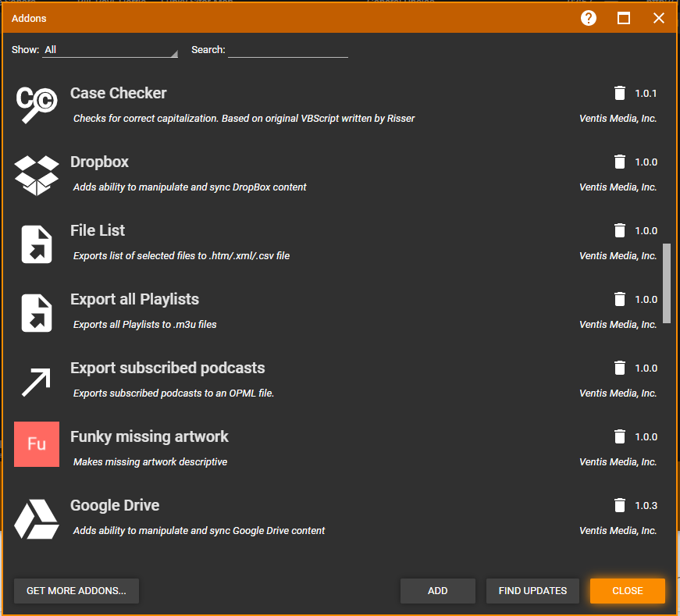680x616 pixels.
Task: Trash the Funky missing artwork addon
Action: click(x=620, y=437)
